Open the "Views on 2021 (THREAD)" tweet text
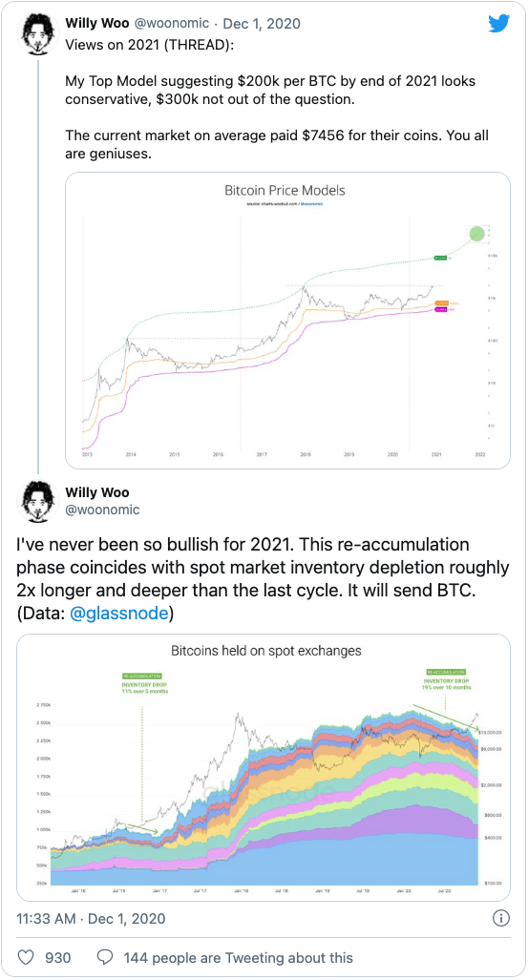528x980 pixels. point(150,46)
